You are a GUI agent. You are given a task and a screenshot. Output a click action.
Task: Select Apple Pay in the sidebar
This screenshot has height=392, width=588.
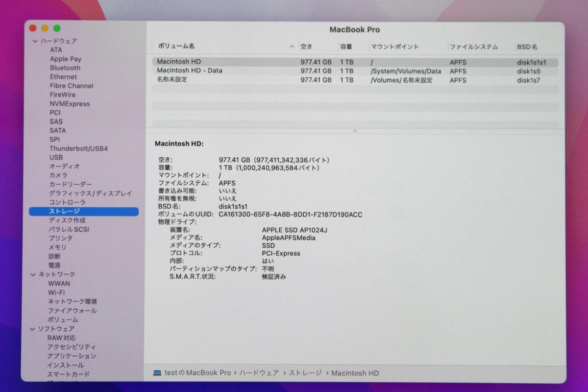tap(66, 59)
